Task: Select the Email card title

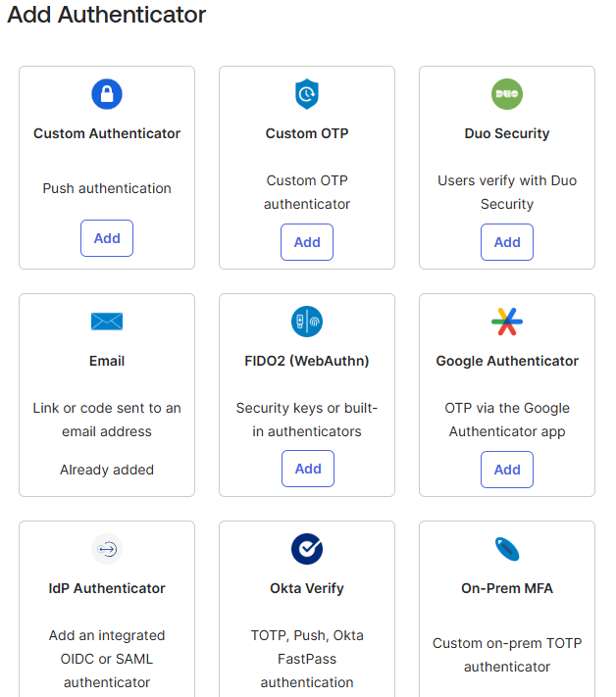Action: pyautogui.click(x=107, y=361)
